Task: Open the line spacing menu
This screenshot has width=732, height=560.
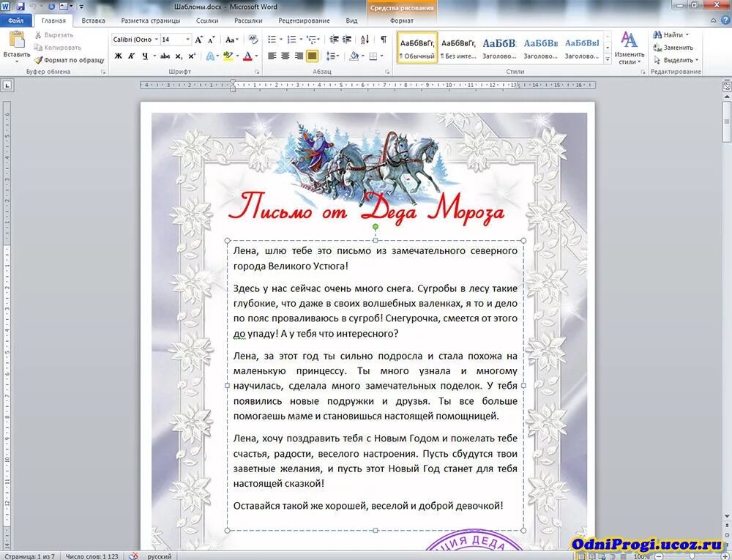Action: click(332, 56)
